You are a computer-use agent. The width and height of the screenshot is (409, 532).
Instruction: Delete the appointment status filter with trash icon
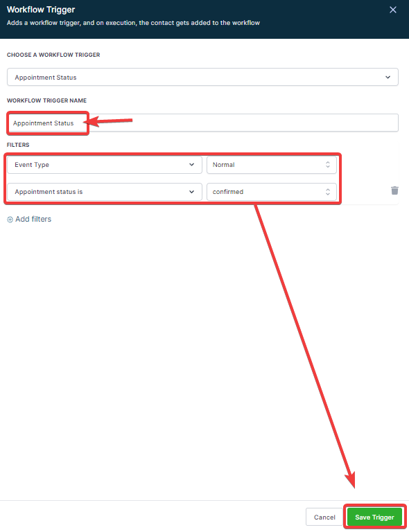click(394, 190)
